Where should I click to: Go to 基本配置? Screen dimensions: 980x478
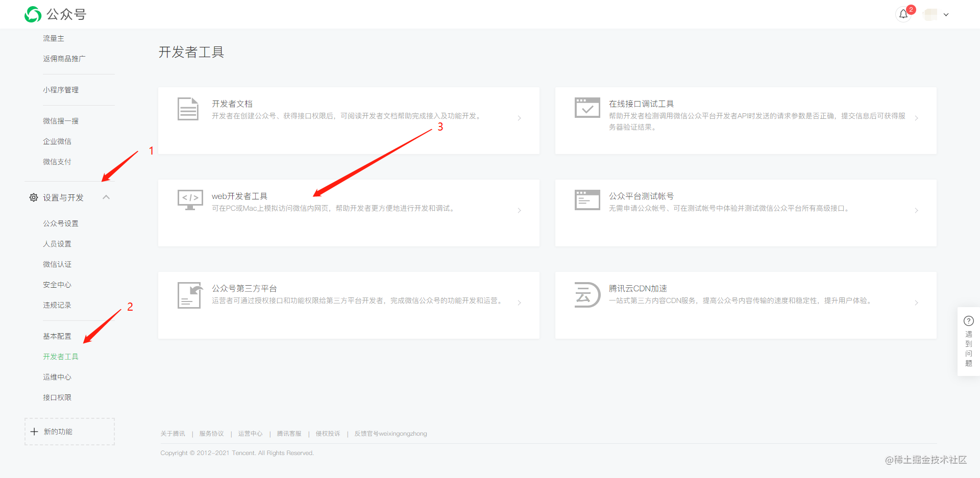click(57, 336)
